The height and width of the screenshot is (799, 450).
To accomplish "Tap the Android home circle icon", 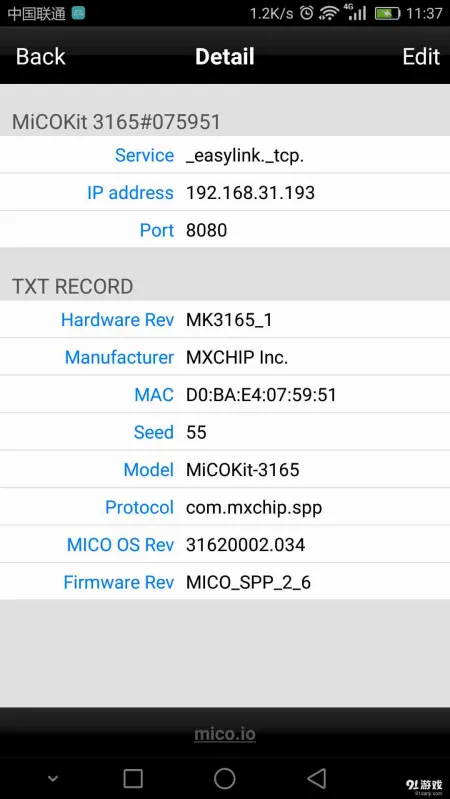I will 225,779.
